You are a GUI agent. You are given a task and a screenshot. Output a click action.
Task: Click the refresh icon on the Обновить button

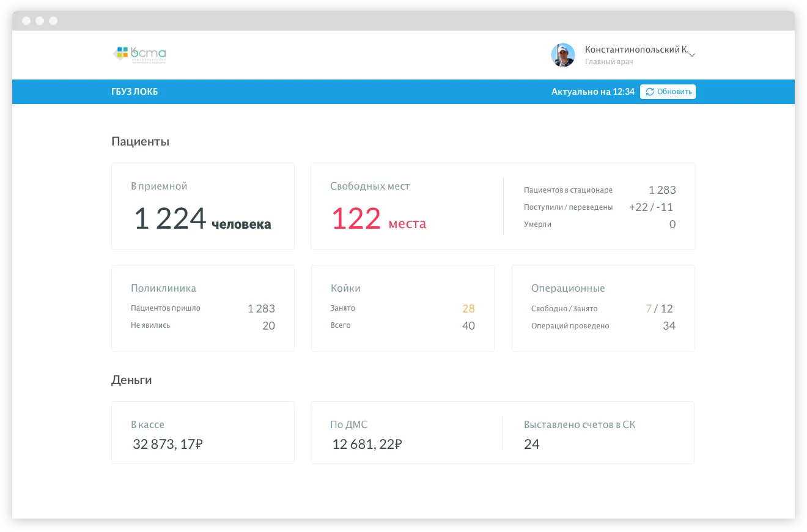point(649,92)
